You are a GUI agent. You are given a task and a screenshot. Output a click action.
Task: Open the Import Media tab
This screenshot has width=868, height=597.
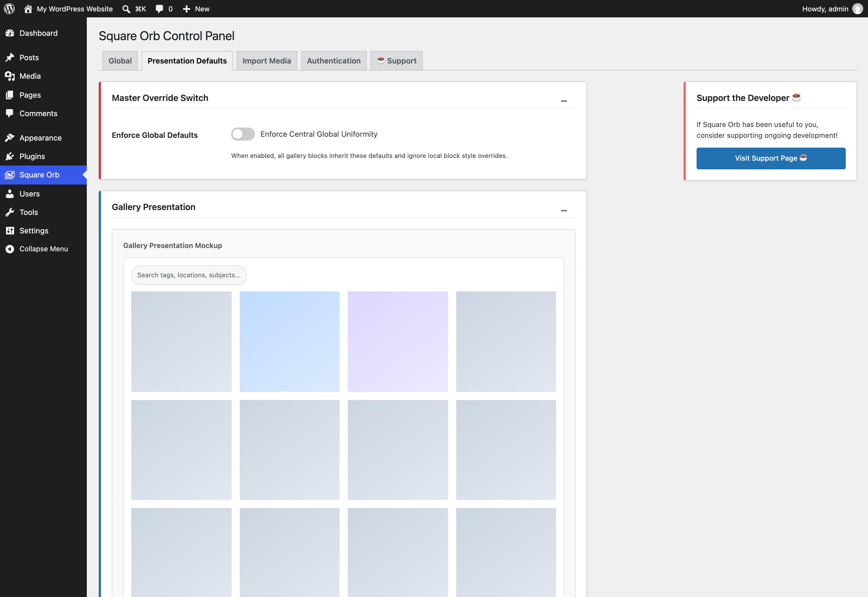tap(267, 61)
